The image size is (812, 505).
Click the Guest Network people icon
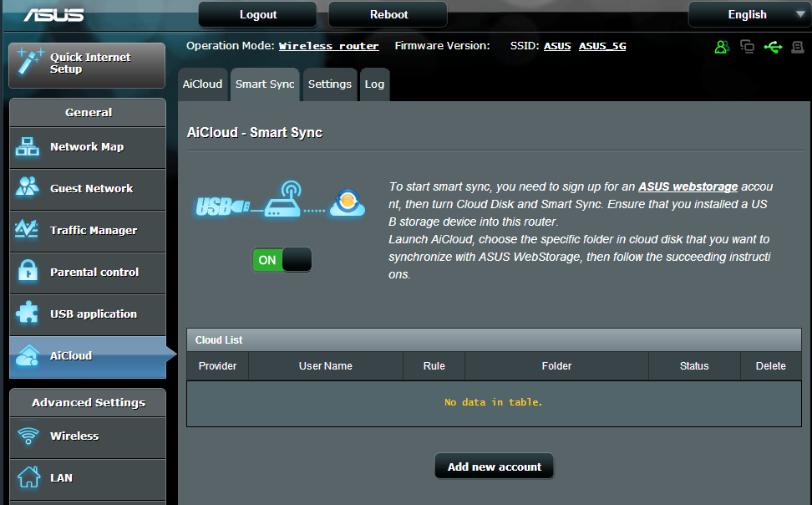(x=28, y=186)
